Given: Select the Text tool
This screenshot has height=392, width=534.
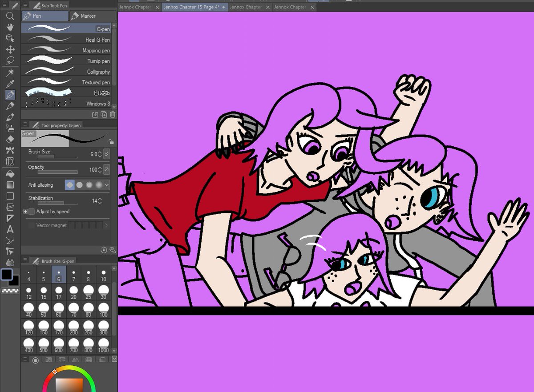Looking at the screenshot, I should [10, 230].
